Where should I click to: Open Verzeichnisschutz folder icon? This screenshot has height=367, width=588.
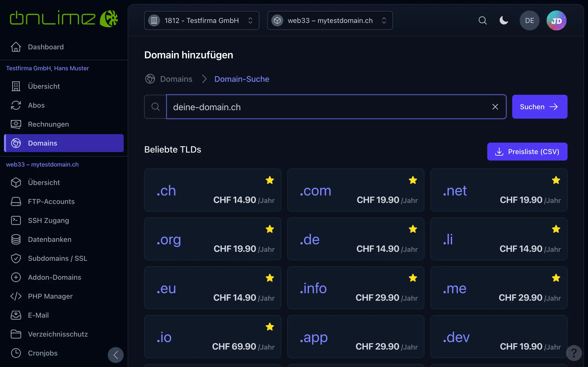click(16, 334)
